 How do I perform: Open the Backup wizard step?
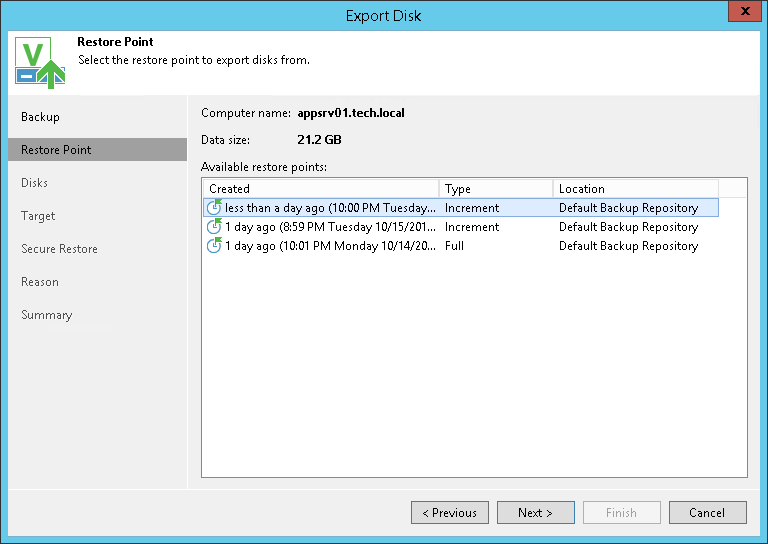tap(40, 117)
